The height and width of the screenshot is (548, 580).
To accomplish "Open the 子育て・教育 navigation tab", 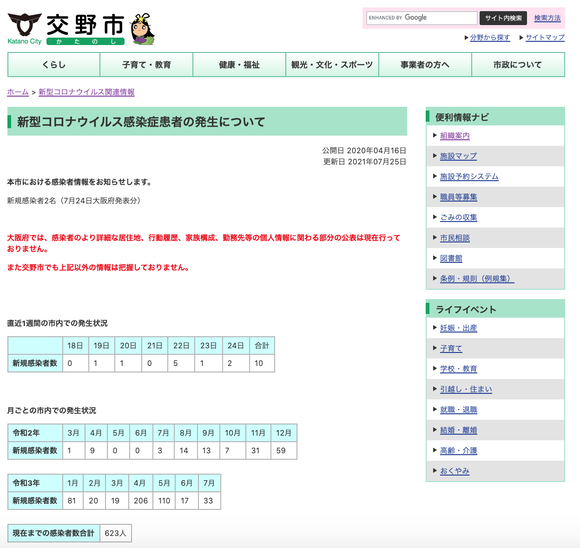I will pyautogui.click(x=146, y=65).
